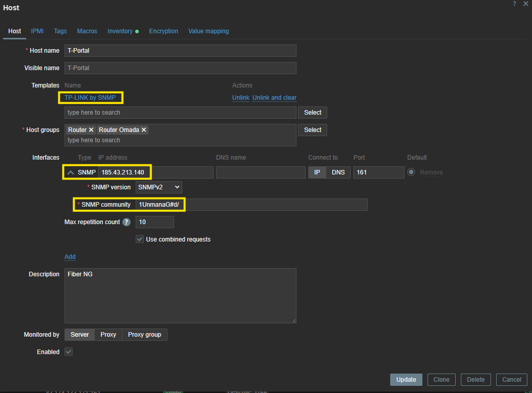This screenshot has width=532, height=393.
Task: Select the Host tab
Action: coord(14,31)
